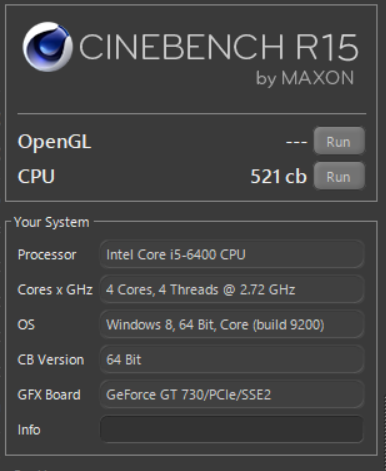
Task: Click the Windows 8 OS field
Action: (232, 324)
